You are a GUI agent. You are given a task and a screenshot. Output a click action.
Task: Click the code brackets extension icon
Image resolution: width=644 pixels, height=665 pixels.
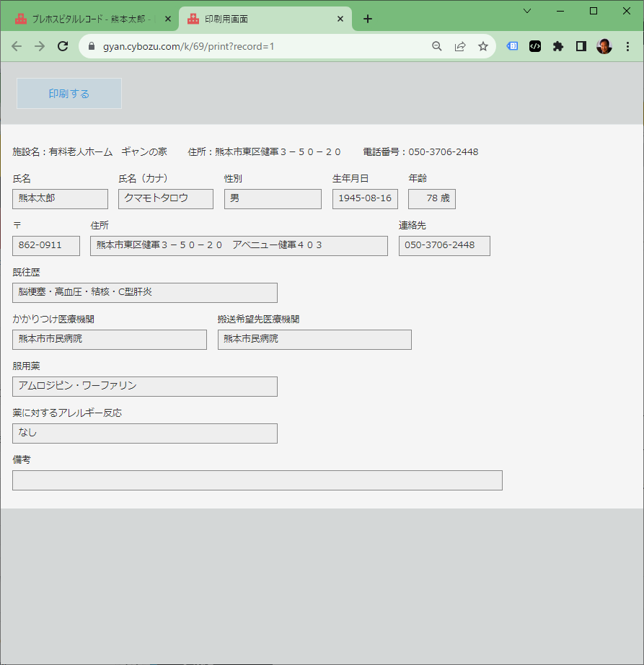[x=534, y=46]
